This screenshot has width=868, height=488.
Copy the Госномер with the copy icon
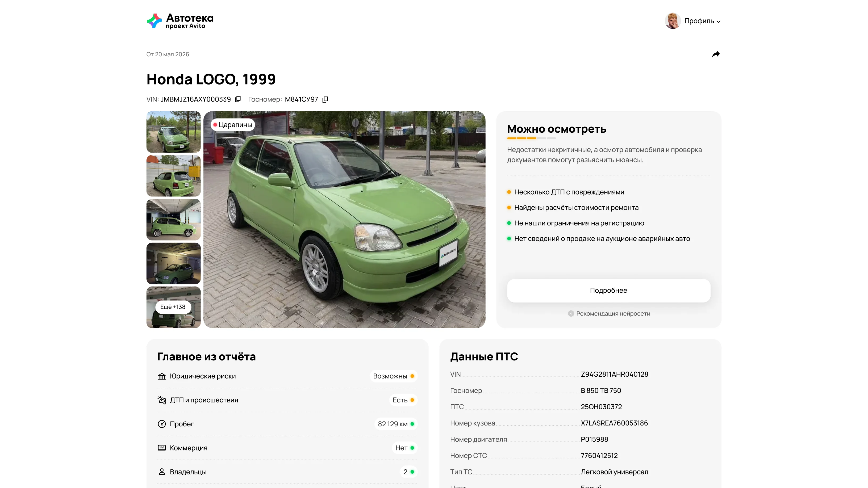325,99
